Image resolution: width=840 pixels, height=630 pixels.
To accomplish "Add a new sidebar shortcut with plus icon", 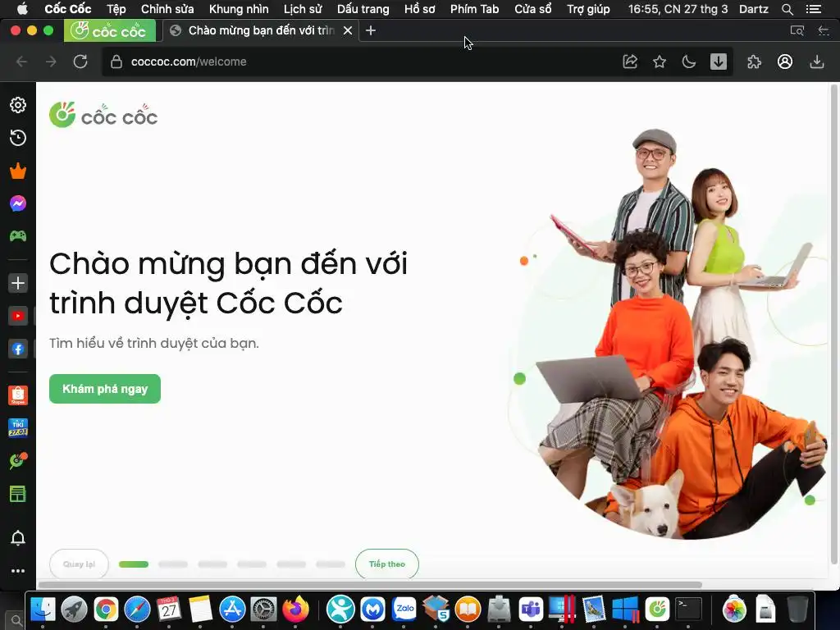I will point(18,283).
